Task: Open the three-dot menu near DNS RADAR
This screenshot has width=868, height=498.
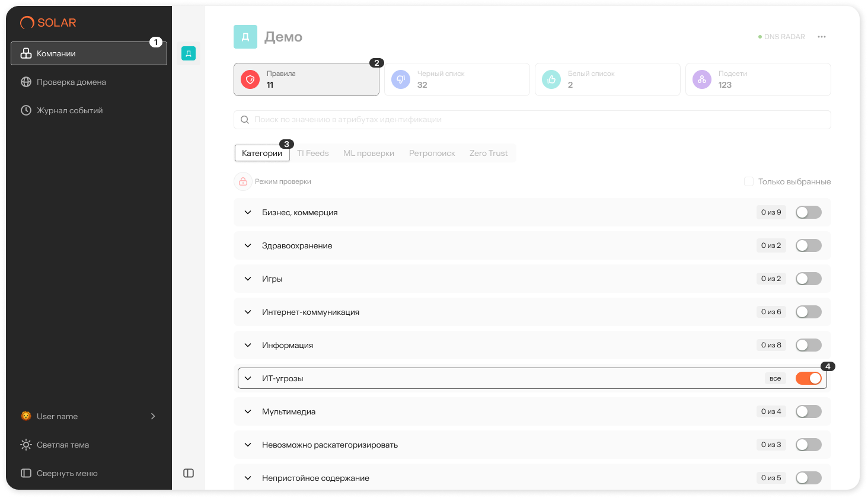Action: click(822, 36)
